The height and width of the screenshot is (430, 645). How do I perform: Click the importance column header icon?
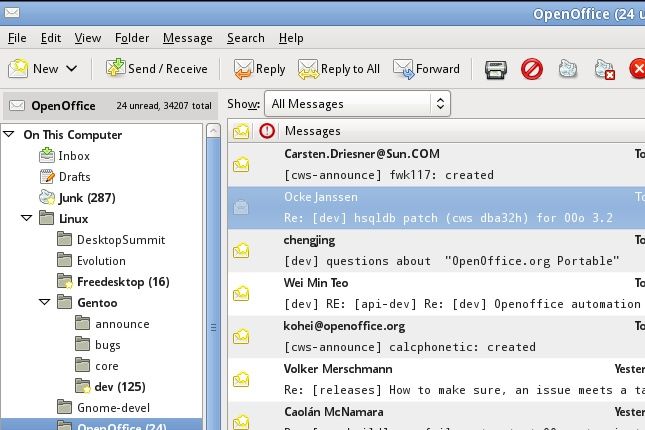pyautogui.click(x=267, y=131)
